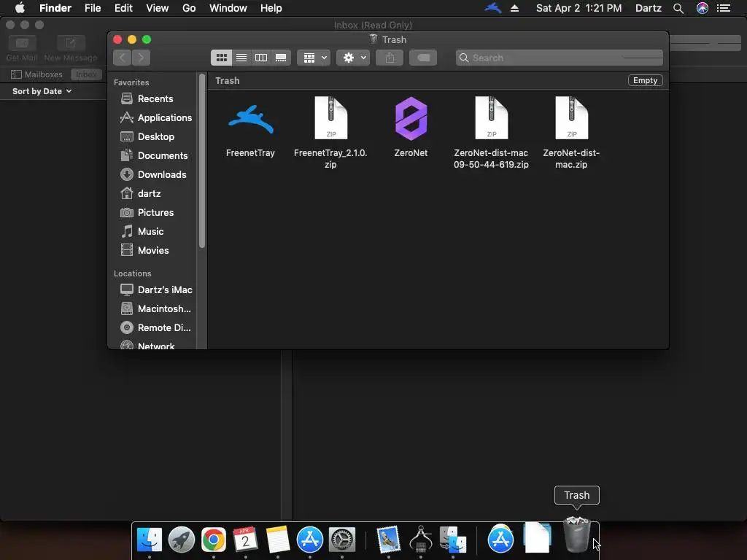Screen dimensions: 747x560
Task: Open the Window menu
Action: [228, 8]
